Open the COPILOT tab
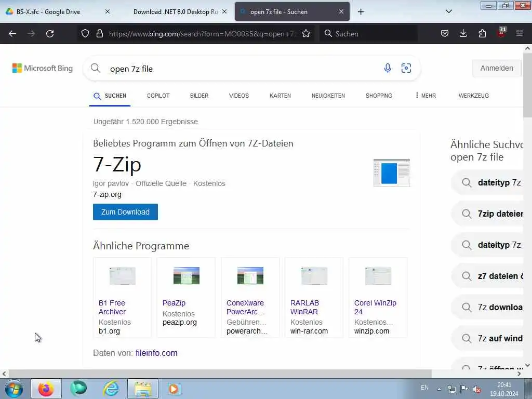532x399 pixels. (158, 96)
